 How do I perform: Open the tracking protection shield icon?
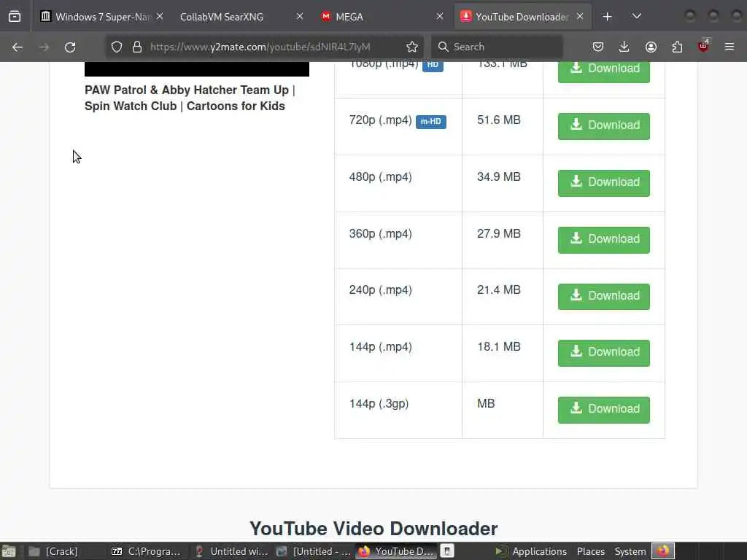coord(117,47)
